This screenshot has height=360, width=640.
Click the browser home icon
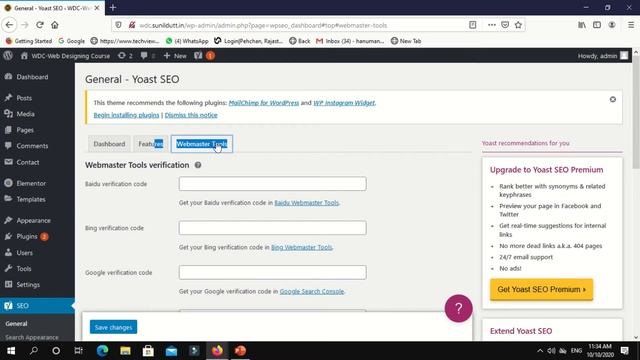point(55,25)
